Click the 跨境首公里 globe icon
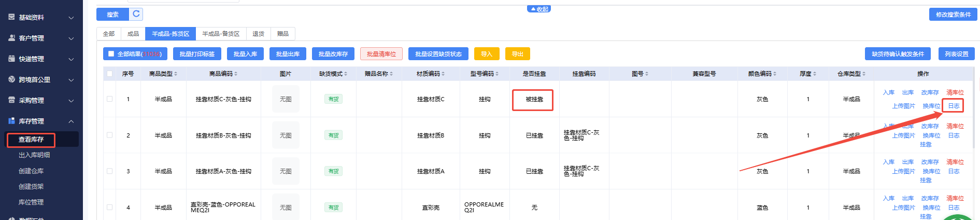 pos(11,79)
